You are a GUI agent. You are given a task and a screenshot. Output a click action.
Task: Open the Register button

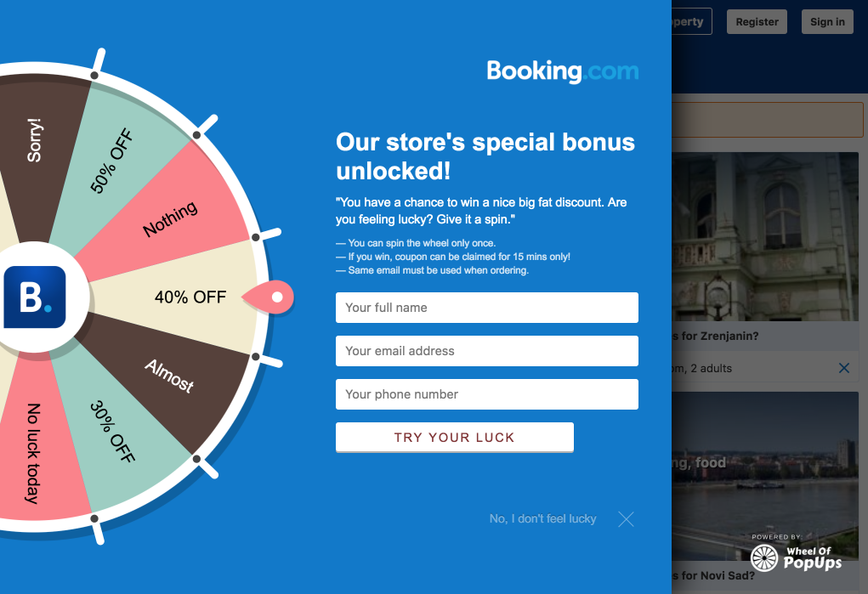coord(757,22)
